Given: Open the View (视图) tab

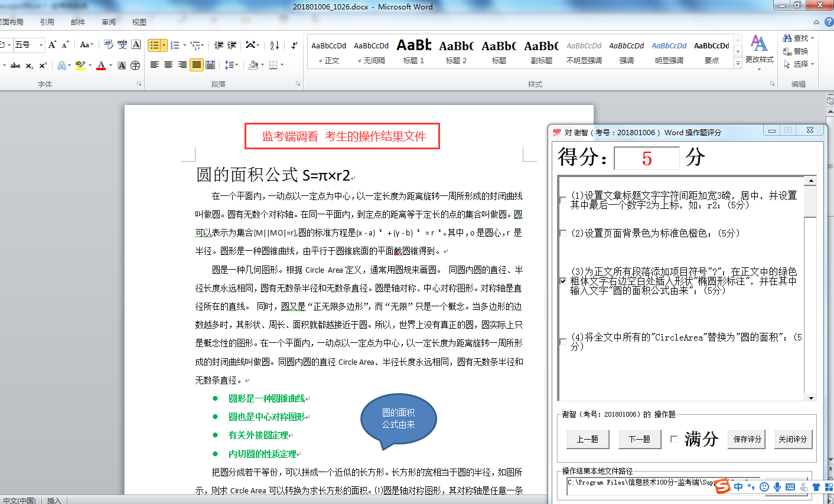Looking at the screenshot, I should pyautogui.click(x=139, y=22).
